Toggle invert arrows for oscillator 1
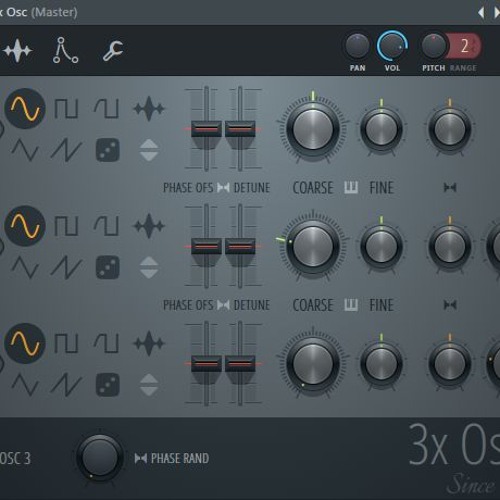 coord(149,150)
